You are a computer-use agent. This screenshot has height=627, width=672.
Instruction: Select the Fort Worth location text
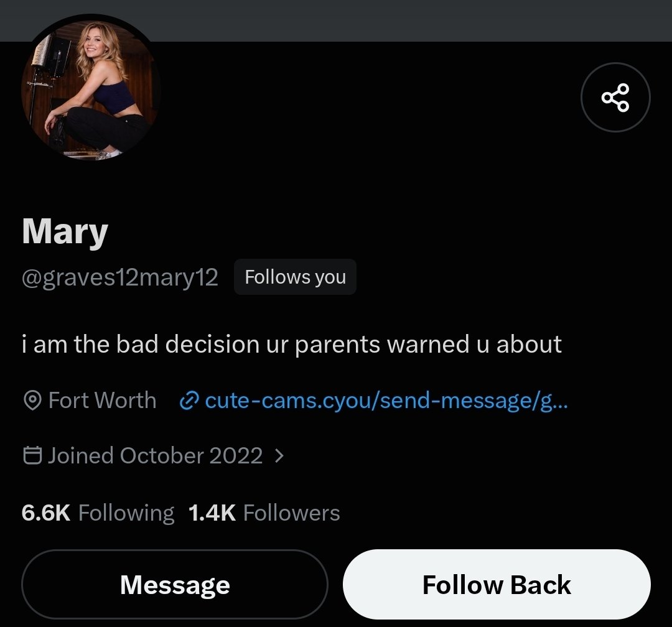(103, 401)
